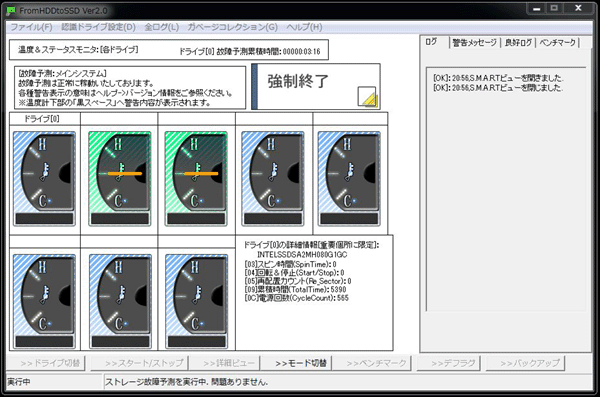Click the 温度&ステータスモニタ:[各ドライブ] label

pyautogui.click(x=78, y=50)
